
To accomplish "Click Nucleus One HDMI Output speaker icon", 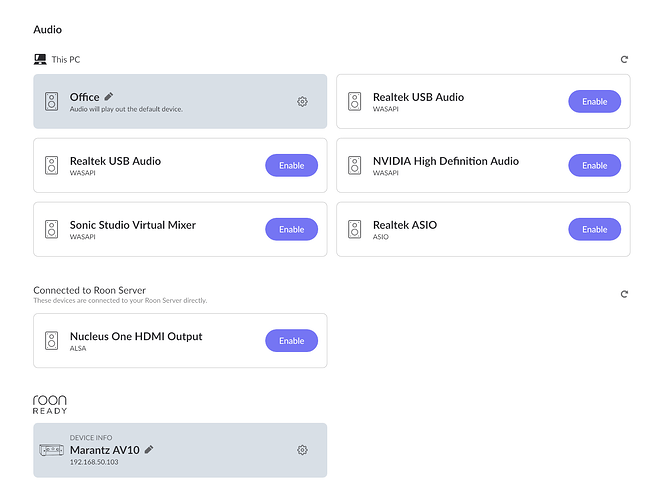I will (52, 341).
